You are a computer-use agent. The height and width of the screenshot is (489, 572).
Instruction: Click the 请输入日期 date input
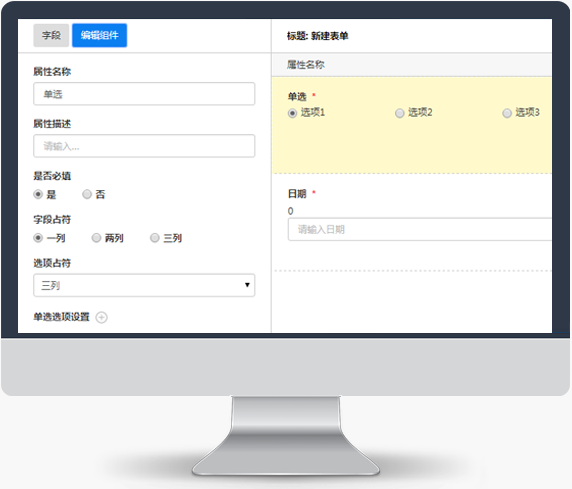click(x=420, y=230)
